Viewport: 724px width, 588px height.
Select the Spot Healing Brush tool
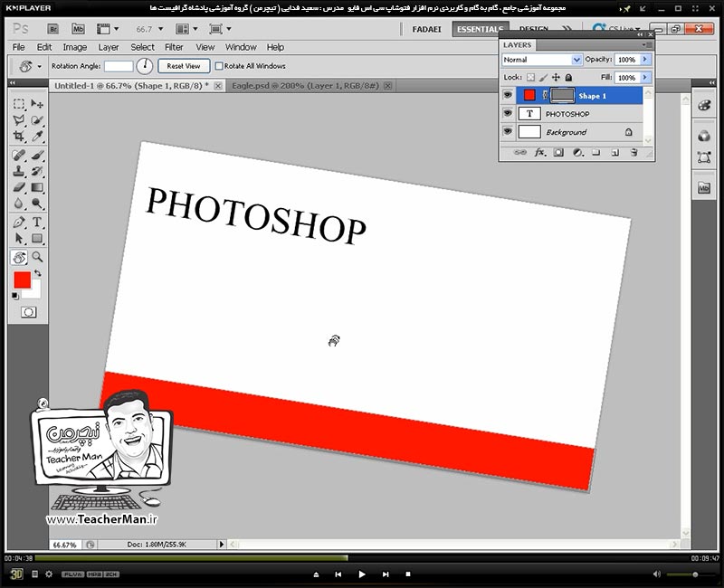pyautogui.click(x=19, y=155)
